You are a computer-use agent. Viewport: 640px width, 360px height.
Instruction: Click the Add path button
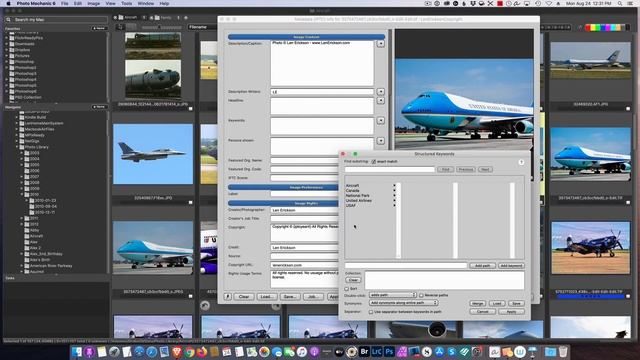point(482,266)
